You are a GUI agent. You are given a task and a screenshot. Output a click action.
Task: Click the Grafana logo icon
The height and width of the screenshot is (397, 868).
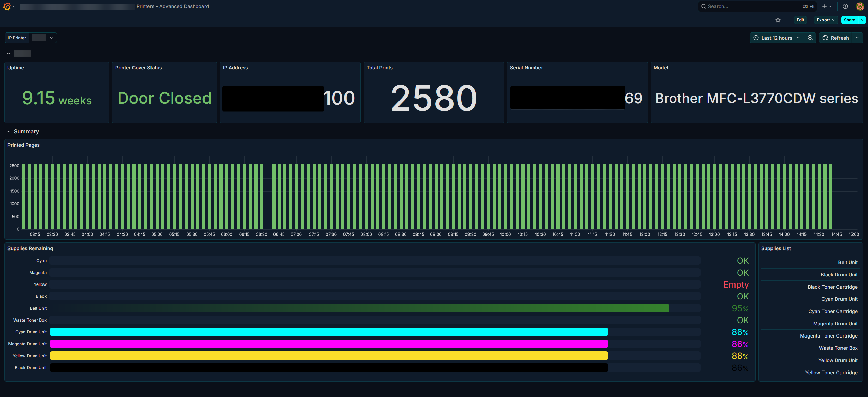(7, 6)
